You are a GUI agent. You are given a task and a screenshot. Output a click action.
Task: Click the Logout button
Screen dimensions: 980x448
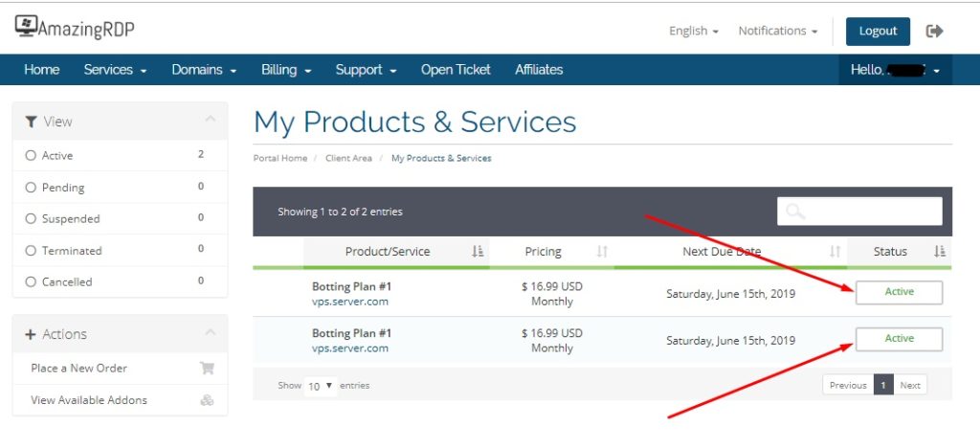879,32
